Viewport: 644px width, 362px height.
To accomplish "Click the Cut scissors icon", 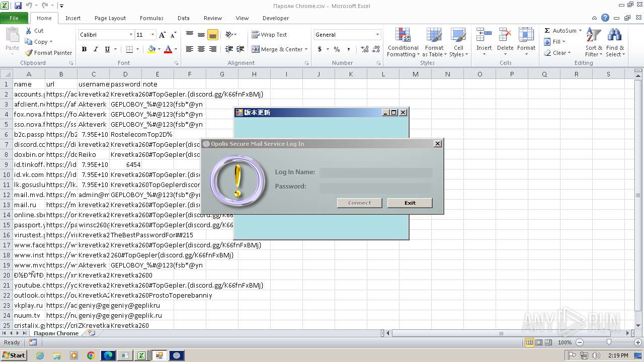I will (29, 31).
